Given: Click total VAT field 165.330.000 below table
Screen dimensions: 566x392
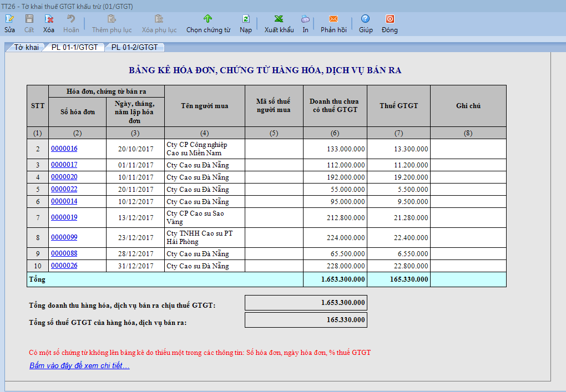Looking at the screenshot, I should (306, 320).
